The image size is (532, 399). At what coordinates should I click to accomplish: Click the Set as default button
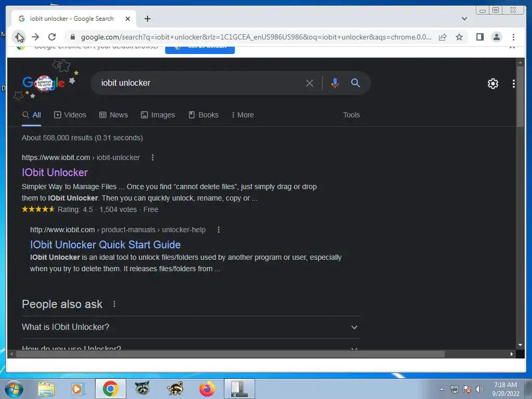pyautogui.click(x=200, y=49)
